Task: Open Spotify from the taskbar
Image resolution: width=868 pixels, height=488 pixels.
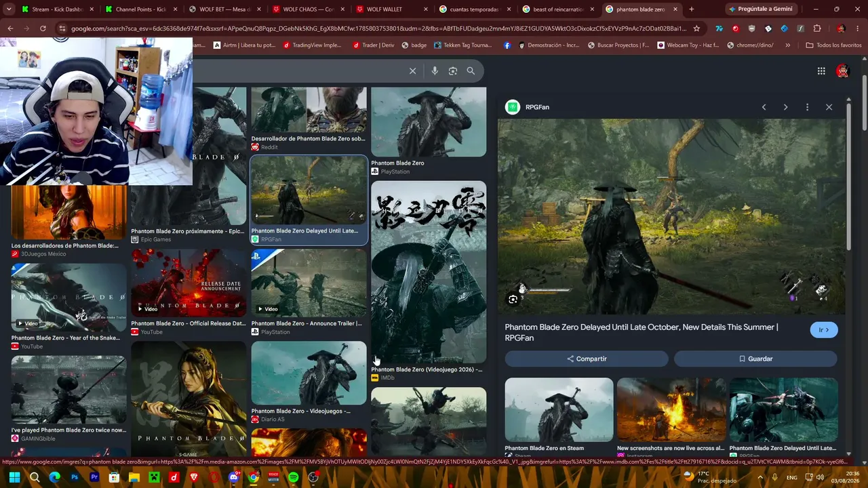Action: click(293, 477)
